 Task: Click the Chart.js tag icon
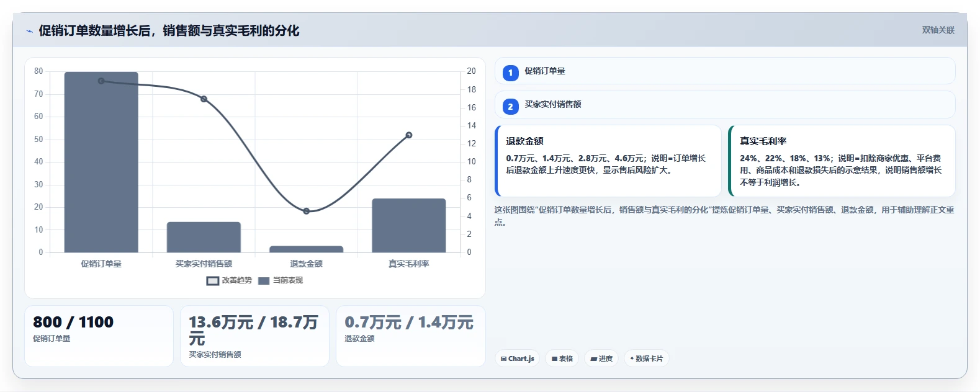503,359
